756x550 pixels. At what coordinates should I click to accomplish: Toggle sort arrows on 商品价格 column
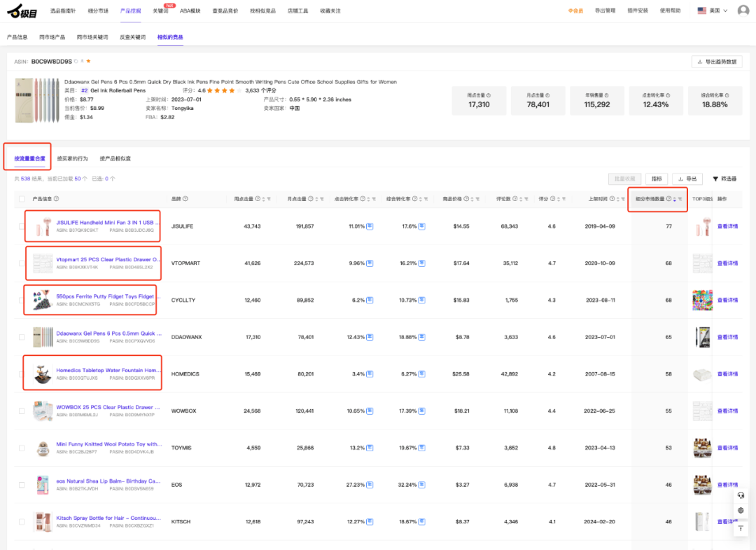click(472, 199)
